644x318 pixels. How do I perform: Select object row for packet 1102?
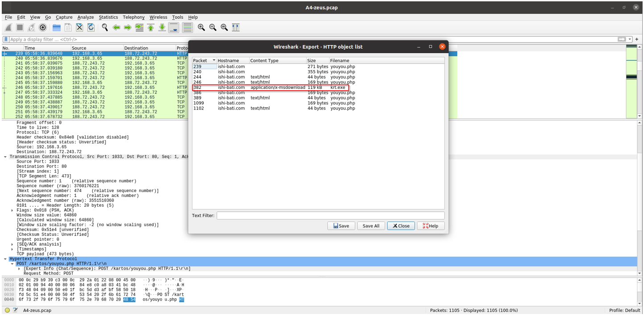(x=318, y=108)
